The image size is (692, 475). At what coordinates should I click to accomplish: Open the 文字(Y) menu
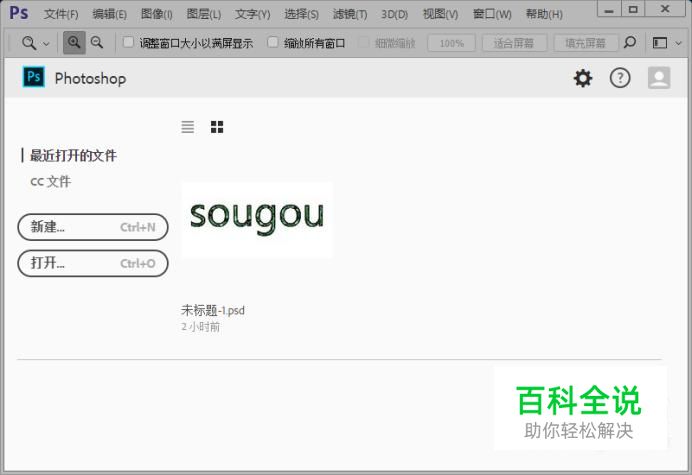coord(252,14)
